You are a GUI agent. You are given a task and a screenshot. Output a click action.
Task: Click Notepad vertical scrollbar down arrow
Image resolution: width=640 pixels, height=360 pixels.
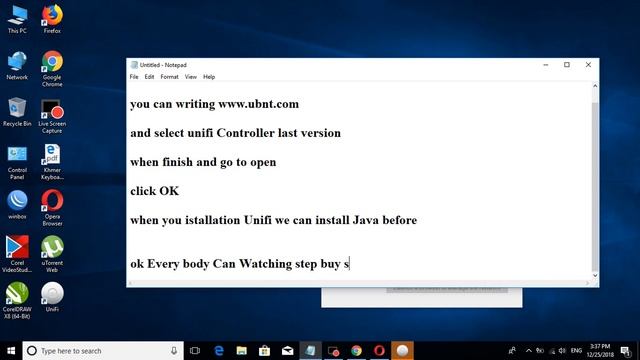click(x=595, y=276)
